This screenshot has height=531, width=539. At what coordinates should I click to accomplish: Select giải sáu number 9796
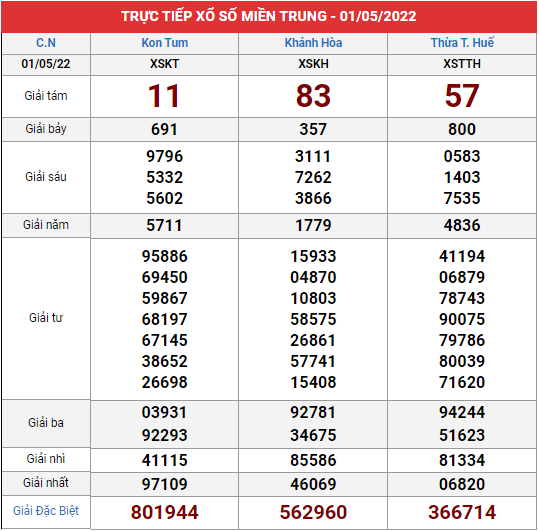[x=165, y=156]
